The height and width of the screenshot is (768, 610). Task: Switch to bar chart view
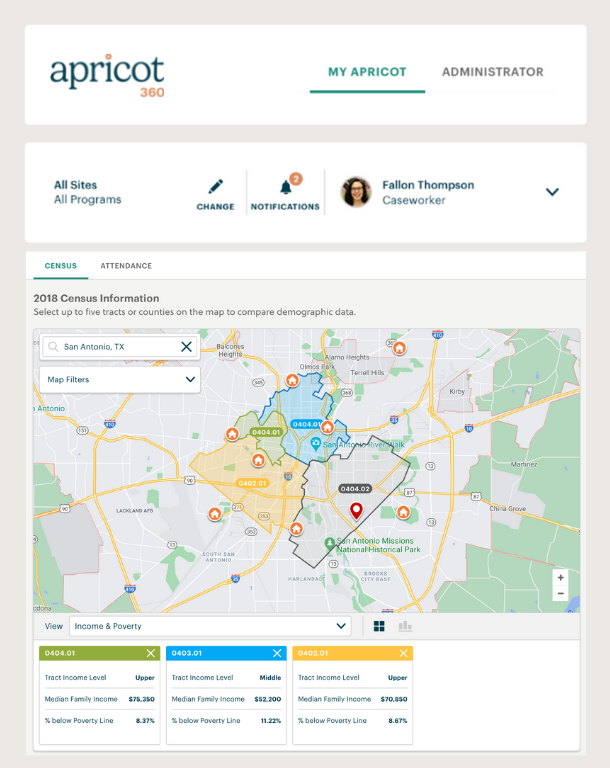click(405, 627)
